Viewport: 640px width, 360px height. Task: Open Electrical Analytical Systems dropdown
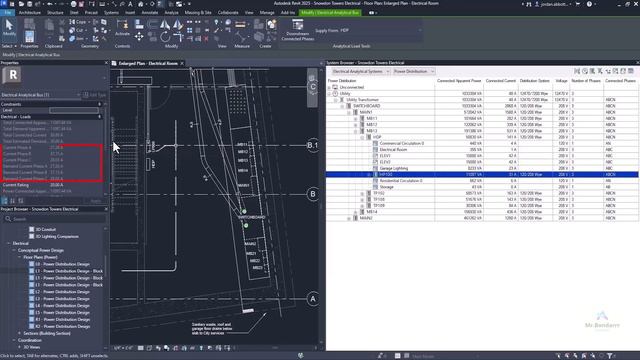[361, 71]
